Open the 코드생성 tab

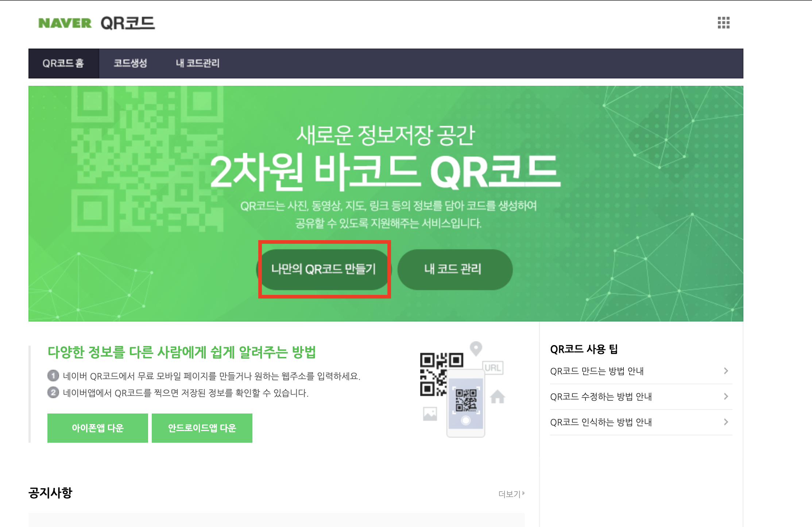[x=130, y=64]
